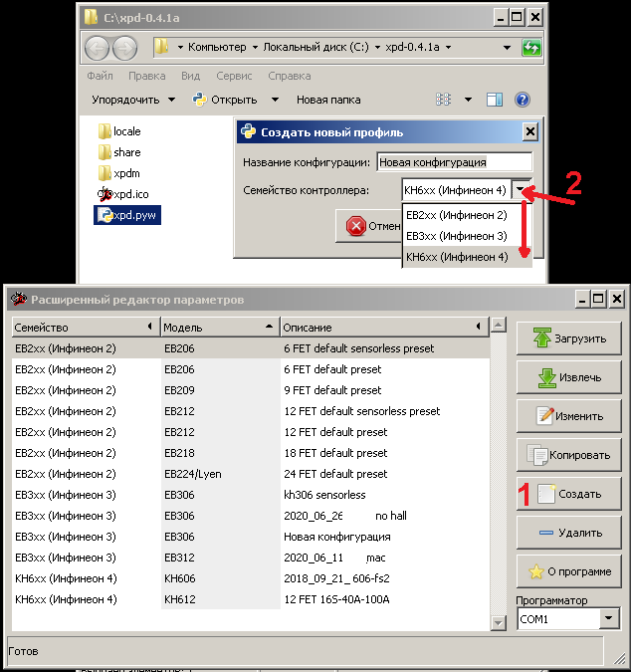The width and height of the screenshot is (631, 672).
Task: Select EB2xx (Инфинеон 2) from list
Action: (457, 215)
